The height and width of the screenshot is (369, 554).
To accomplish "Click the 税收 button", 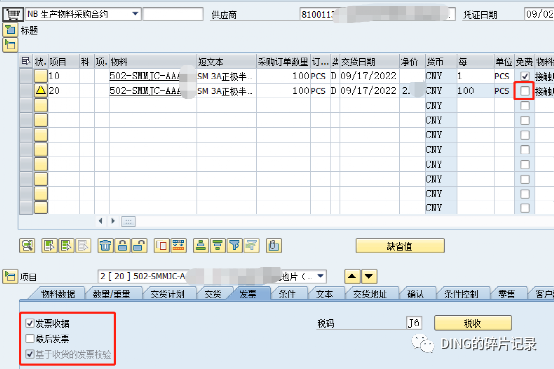I will (473, 323).
